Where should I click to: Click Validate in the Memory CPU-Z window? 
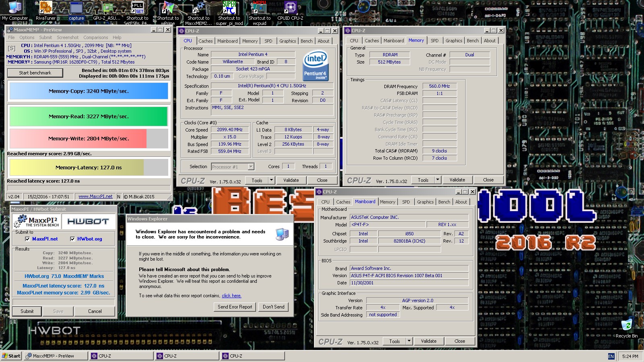pos(457,180)
